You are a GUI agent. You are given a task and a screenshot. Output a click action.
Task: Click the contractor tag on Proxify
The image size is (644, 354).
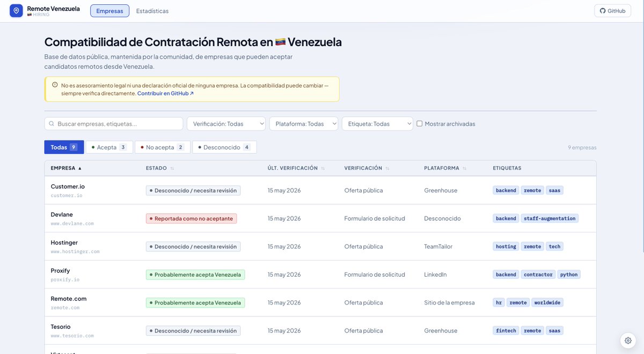pos(538,274)
